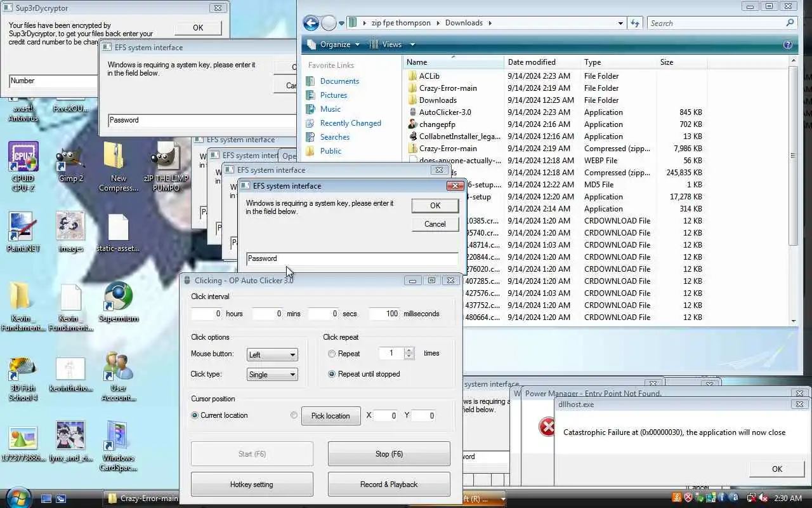Click the Pick location button
Screen dimensions: 812x508
tap(331, 416)
